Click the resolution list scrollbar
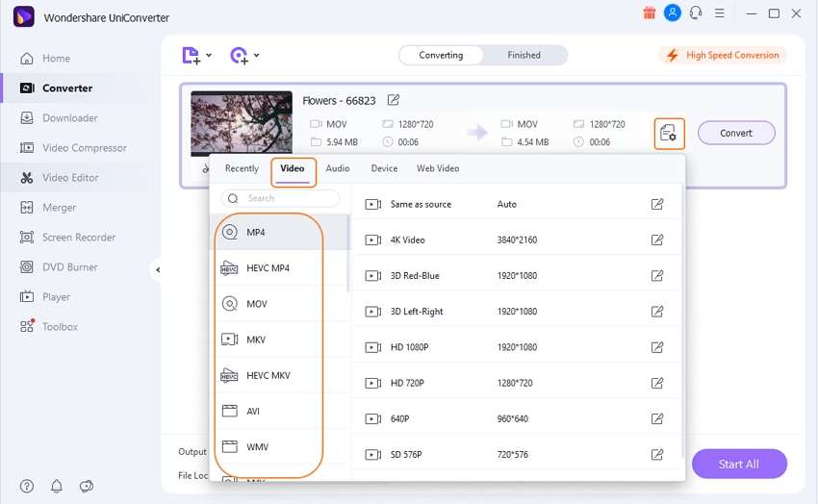The image size is (818, 504). (682, 321)
